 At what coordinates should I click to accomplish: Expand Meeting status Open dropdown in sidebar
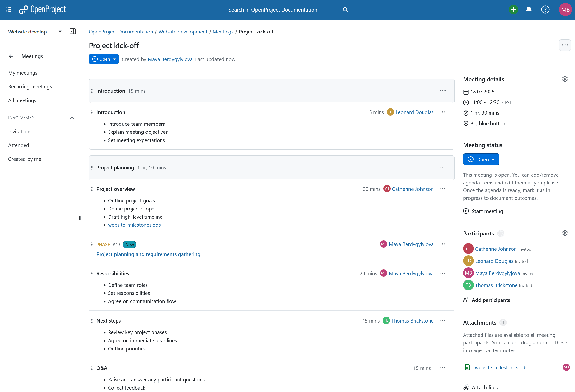pyautogui.click(x=481, y=159)
